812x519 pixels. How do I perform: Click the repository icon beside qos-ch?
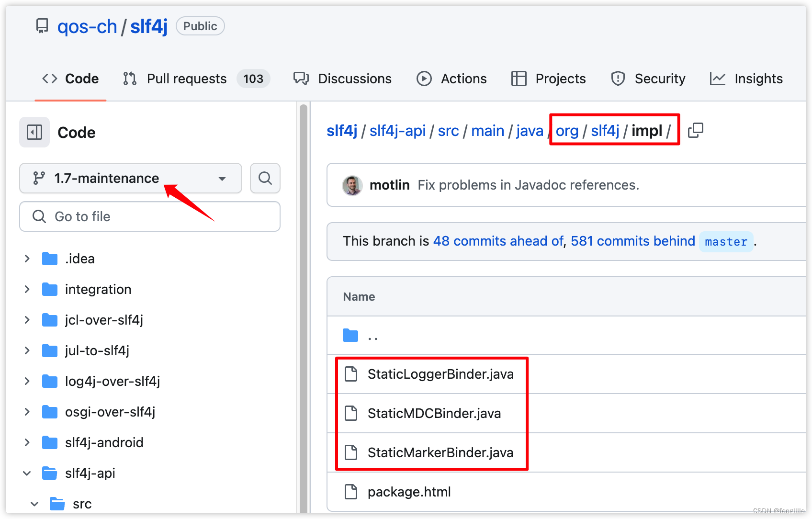click(x=42, y=26)
